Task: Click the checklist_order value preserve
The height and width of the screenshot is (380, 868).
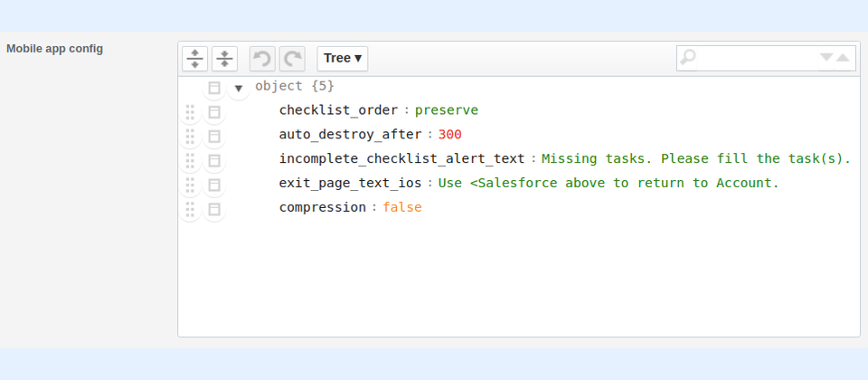Action: click(x=447, y=110)
